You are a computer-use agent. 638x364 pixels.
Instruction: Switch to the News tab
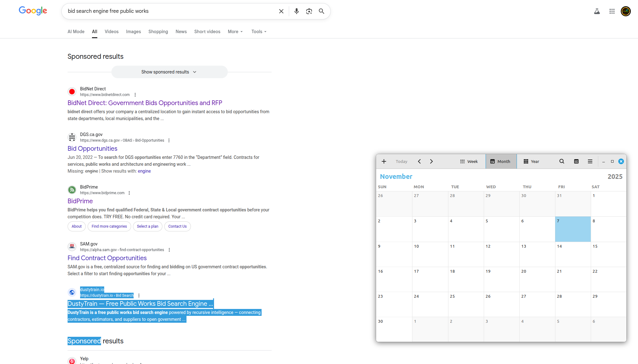[181, 32]
